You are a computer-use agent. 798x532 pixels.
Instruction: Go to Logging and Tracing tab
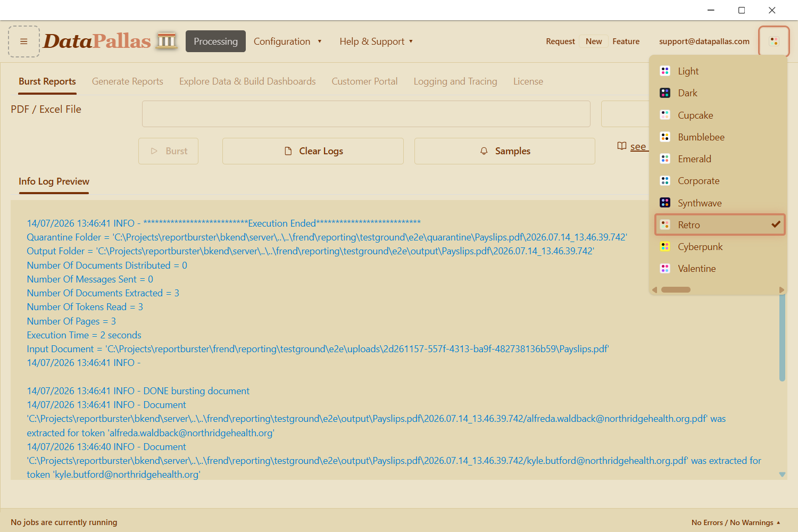[x=455, y=81]
